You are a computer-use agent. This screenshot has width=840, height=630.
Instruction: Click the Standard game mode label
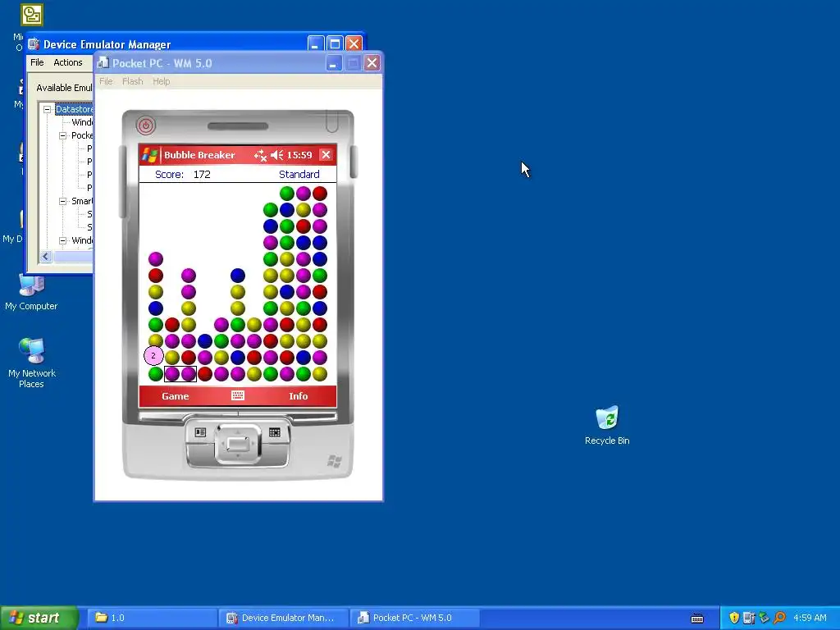(x=299, y=174)
